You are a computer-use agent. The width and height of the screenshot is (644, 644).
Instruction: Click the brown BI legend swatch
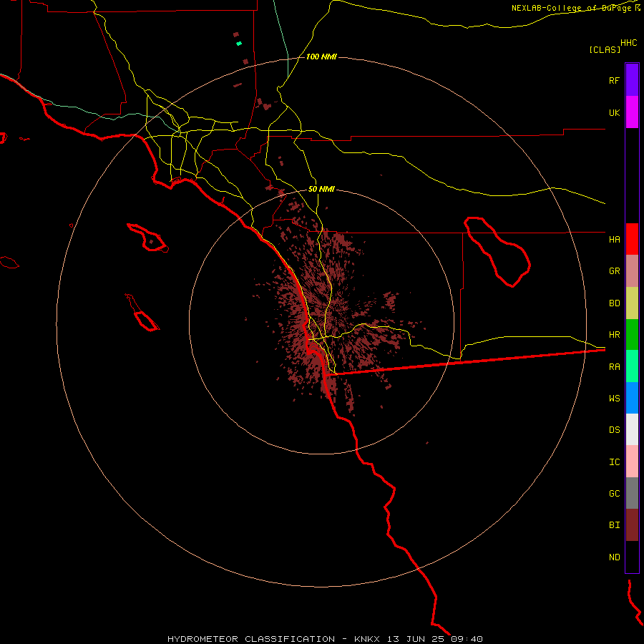tap(632, 525)
